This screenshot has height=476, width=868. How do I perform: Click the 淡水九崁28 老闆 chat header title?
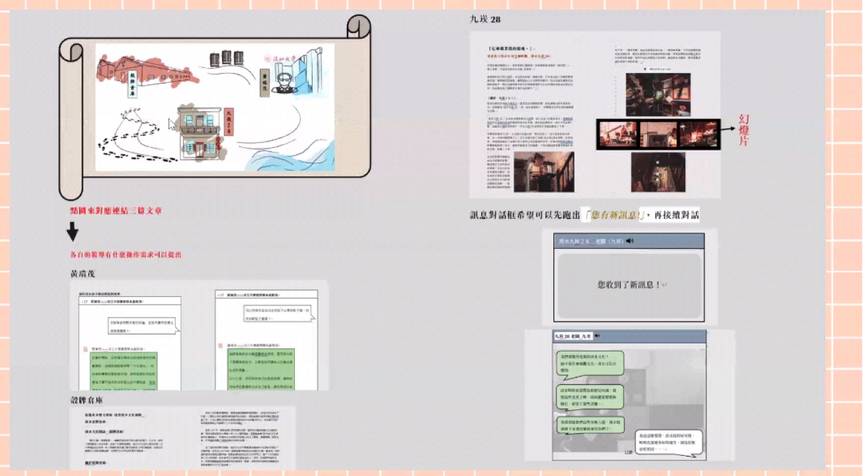pos(590,241)
